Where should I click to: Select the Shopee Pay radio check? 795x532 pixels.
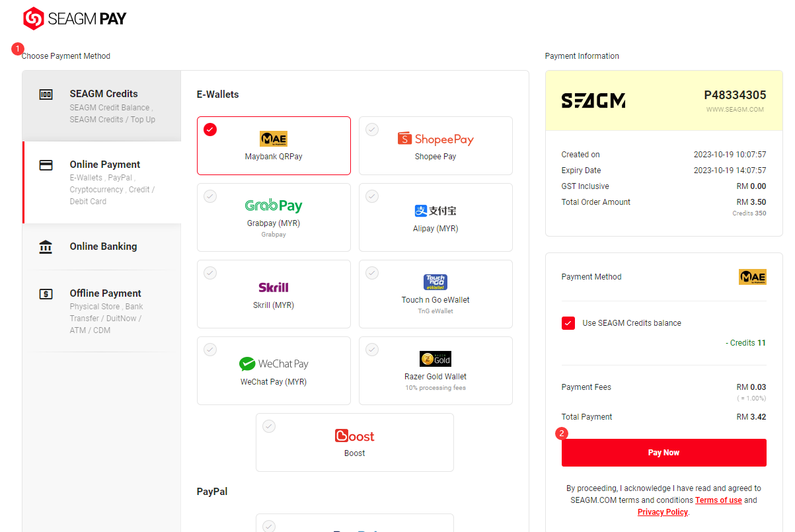pos(372,130)
